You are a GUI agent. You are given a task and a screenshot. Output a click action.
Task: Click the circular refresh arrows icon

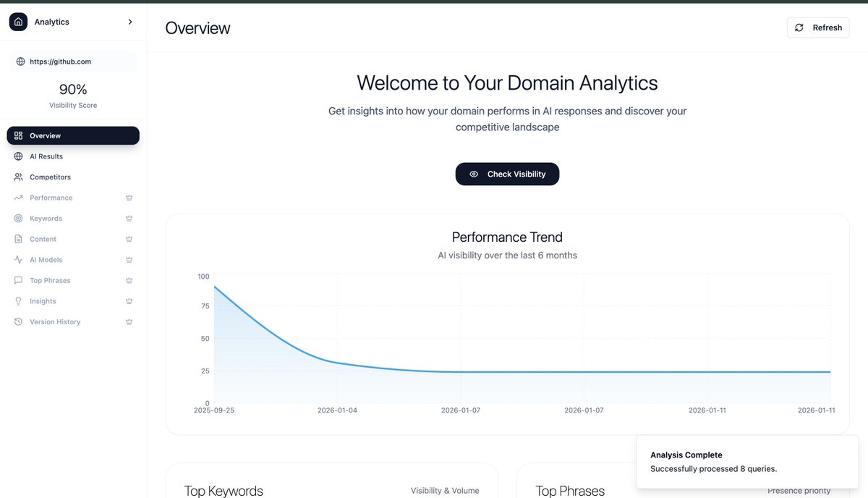[799, 27]
